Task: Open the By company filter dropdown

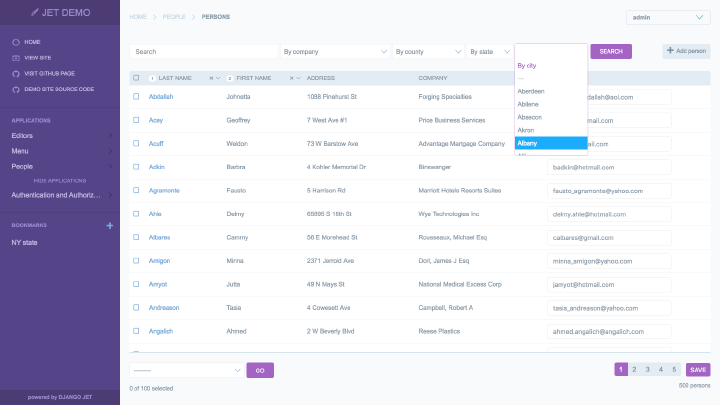Action: coord(335,51)
